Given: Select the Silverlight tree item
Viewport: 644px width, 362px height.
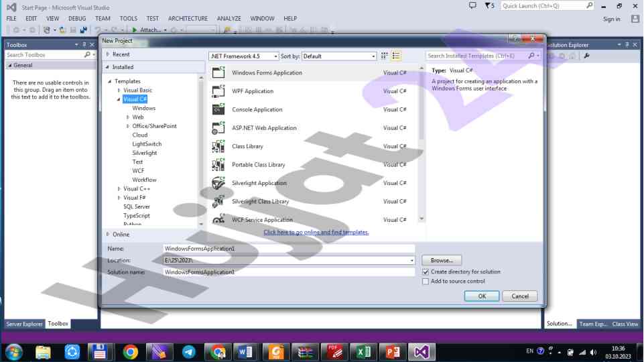Looking at the screenshot, I should coord(145,153).
